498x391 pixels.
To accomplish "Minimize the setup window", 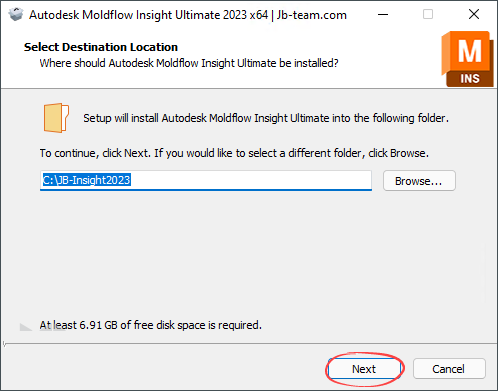I will (383, 14).
